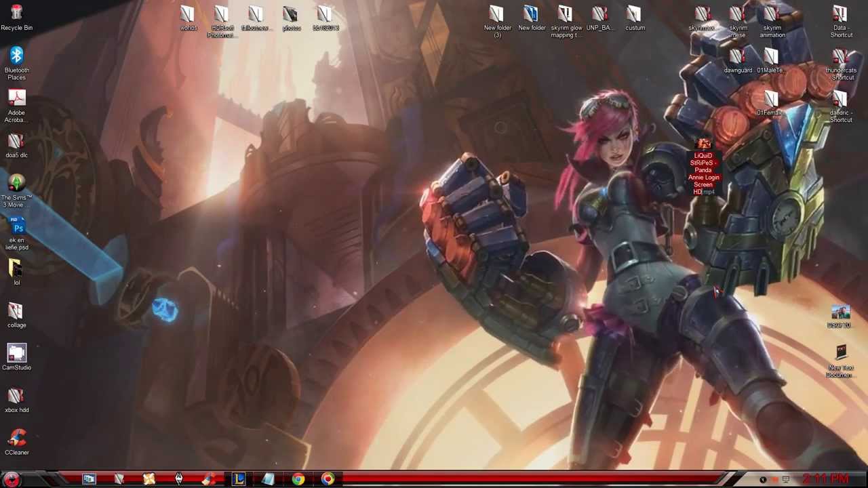Open the doa5 dlc folder
Image resolution: width=868 pixels, height=488 pixels.
pos(16,142)
